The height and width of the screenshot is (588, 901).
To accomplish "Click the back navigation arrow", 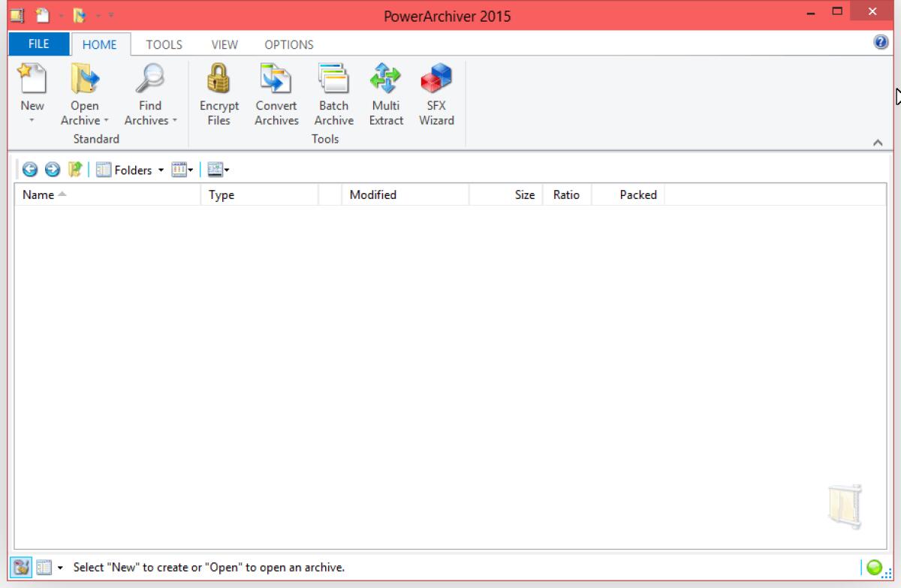I will pos(30,169).
